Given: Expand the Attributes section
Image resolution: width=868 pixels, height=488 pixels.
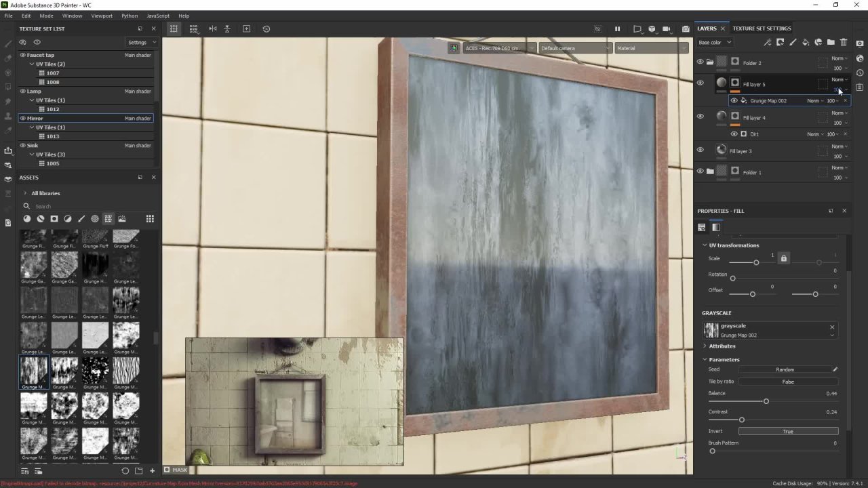Looking at the screenshot, I should [722, 346].
